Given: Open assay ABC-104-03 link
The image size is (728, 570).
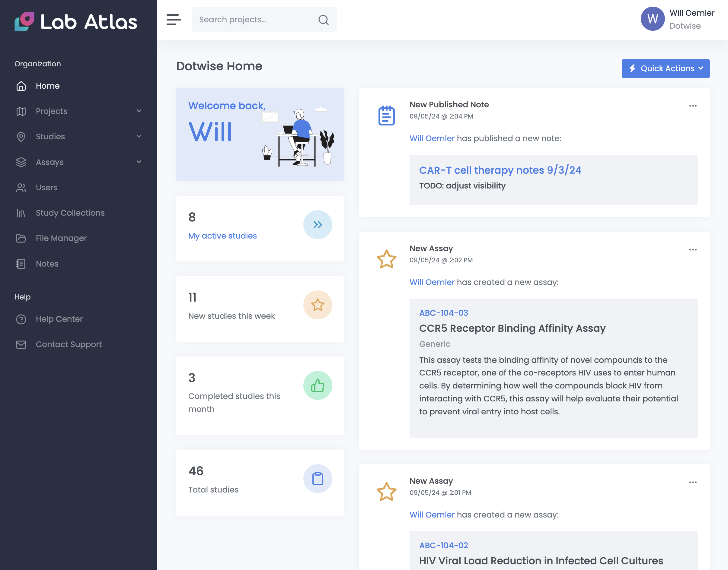Looking at the screenshot, I should (x=444, y=313).
